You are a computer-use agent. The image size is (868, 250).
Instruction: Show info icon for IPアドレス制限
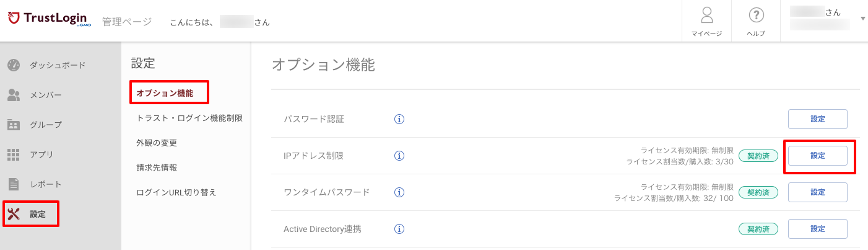(x=399, y=156)
